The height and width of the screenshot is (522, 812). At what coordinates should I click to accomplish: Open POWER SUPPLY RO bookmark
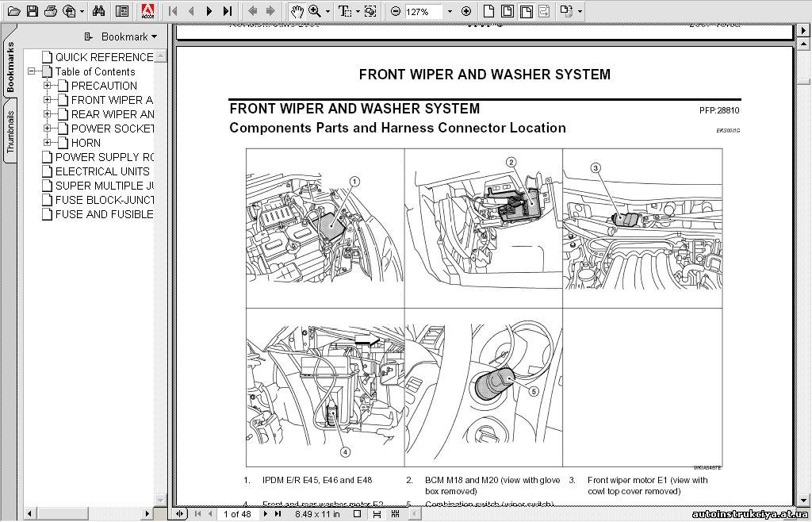pos(105,157)
